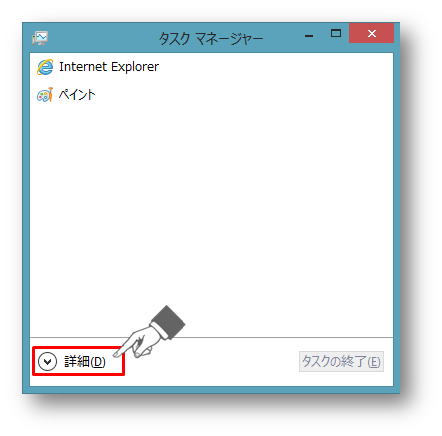
Task: Open the more details view via chevron
Action: [x=48, y=362]
